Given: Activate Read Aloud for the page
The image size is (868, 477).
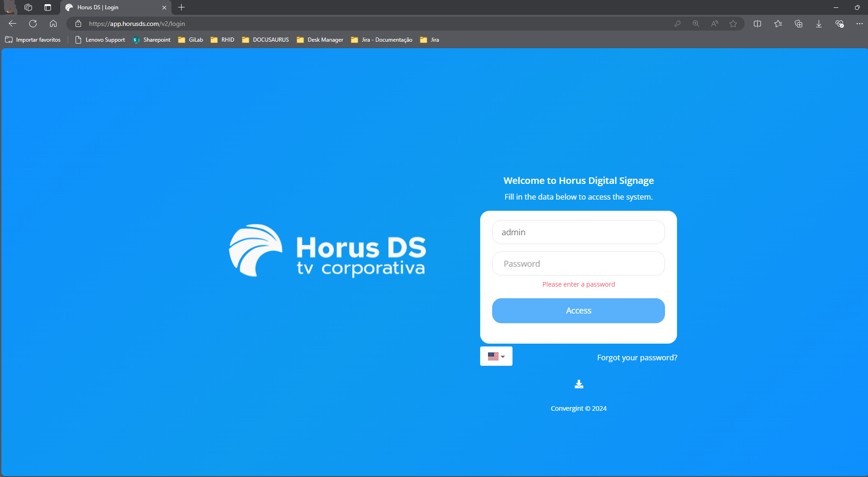Looking at the screenshot, I should point(715,24).
